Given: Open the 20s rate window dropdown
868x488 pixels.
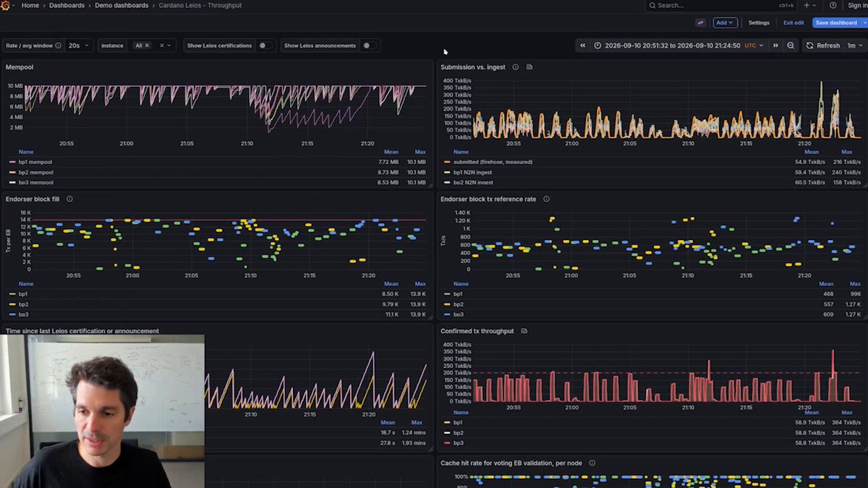Looking at the screenshot, I should point(79,46).
